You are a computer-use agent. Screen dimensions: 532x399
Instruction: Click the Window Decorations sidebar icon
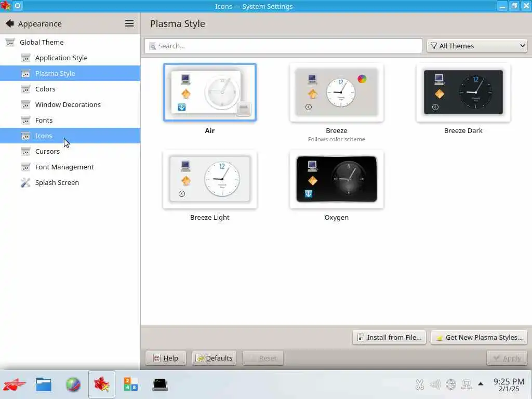pos(26,104)
